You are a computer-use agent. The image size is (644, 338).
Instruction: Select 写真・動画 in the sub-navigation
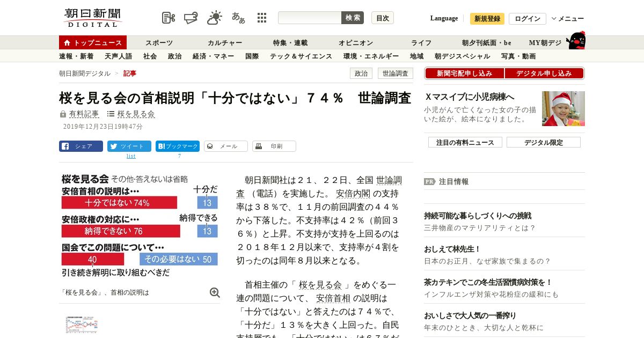click(x=518, y=56)
